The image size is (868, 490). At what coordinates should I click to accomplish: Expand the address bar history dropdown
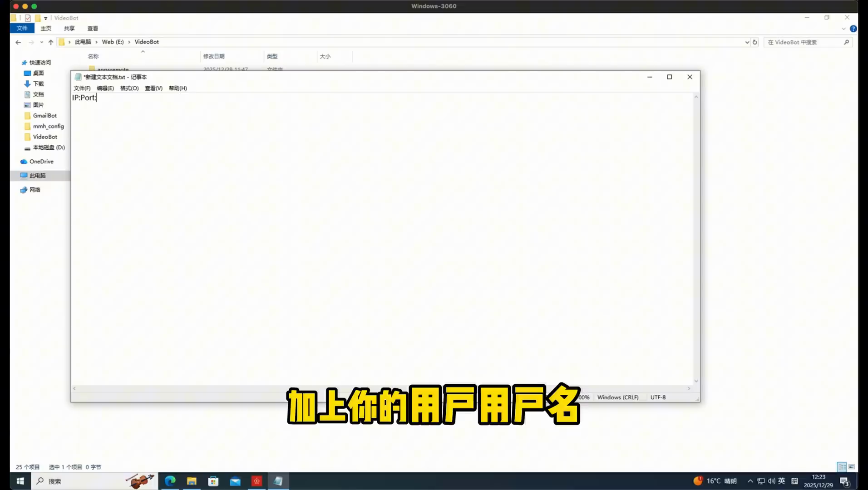747,42
